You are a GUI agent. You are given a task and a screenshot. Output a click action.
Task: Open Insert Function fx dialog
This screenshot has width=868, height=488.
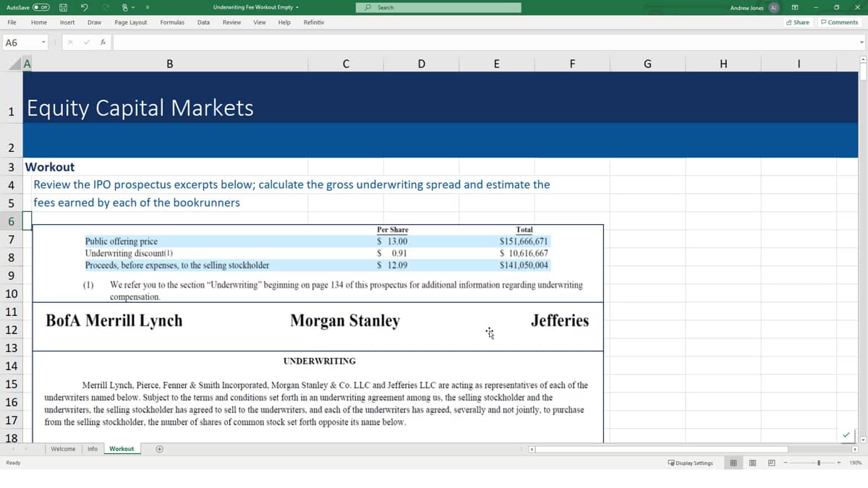coord(103,43)
